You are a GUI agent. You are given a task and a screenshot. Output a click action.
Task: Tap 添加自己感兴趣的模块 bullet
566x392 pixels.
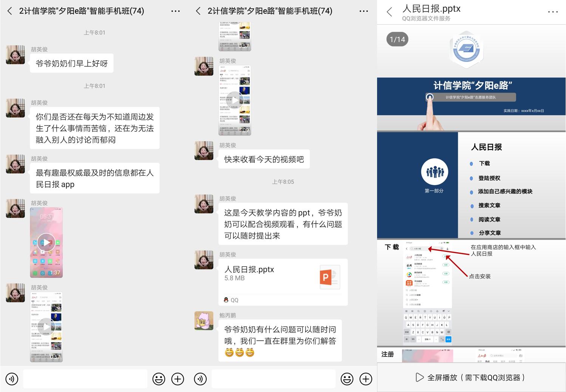tap(505, 191)
